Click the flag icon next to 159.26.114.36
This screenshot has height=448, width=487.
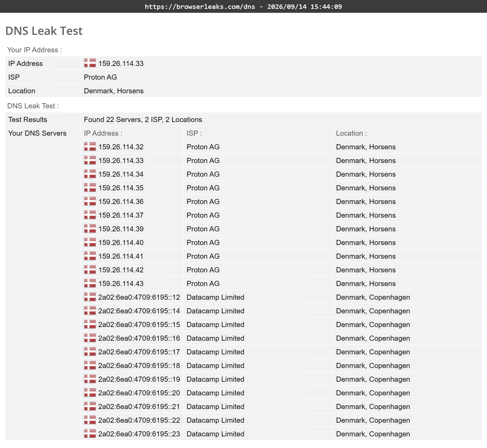point(90,201)
